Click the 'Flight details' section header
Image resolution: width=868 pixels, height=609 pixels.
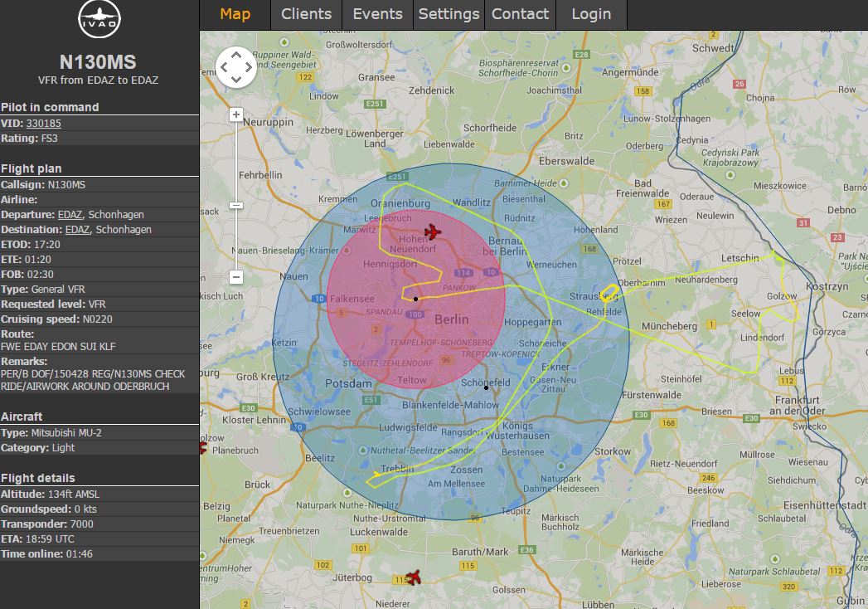tap(37, 478)
